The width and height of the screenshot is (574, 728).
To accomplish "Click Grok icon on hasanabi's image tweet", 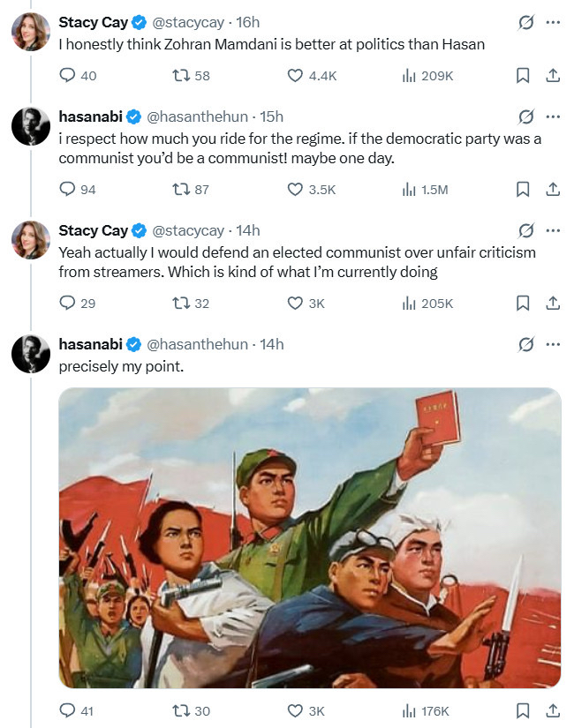I will point(525,343).
